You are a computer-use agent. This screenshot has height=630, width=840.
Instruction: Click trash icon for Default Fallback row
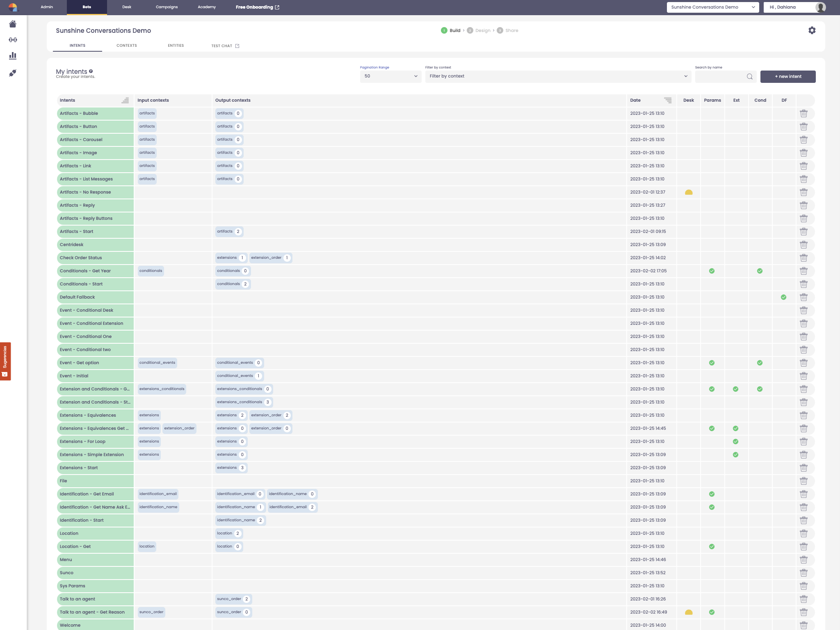[803, 297]
